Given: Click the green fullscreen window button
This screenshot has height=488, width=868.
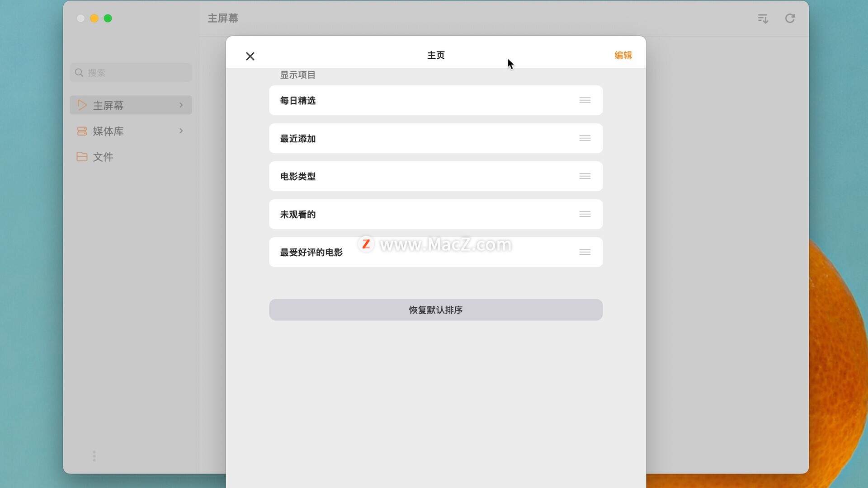Looking at the screenshot, I should pos(108,19).
